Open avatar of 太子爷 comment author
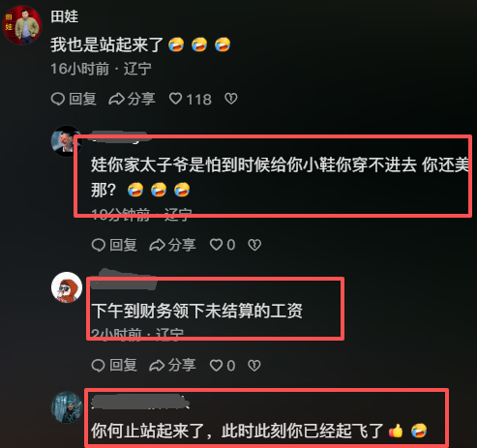477x448 pixels. coord(67,141)
